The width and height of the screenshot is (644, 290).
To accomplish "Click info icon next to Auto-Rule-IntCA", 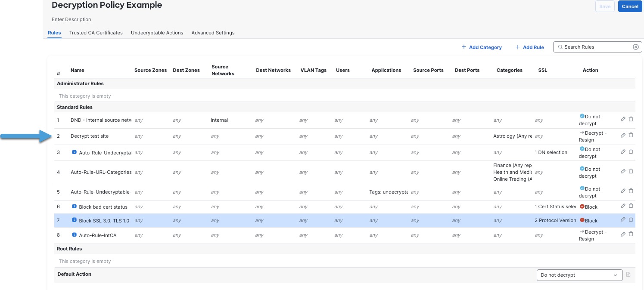I will [x=74, y=235].
